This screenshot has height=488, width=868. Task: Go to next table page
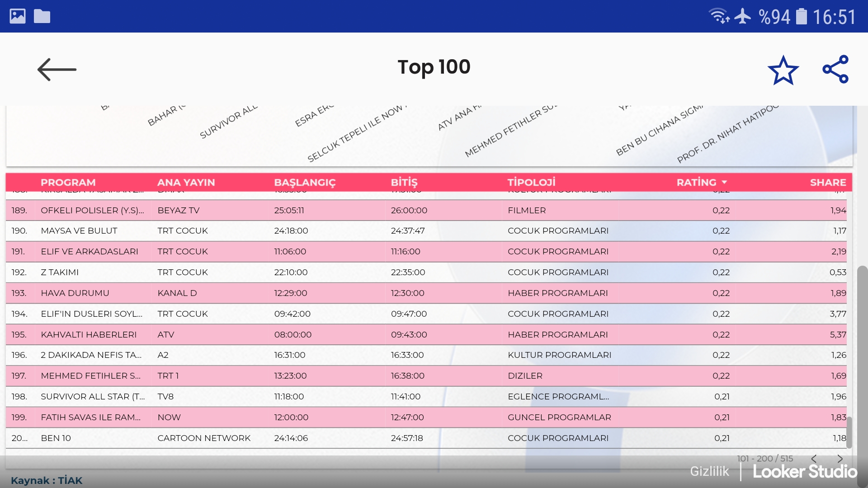point(840,459)
